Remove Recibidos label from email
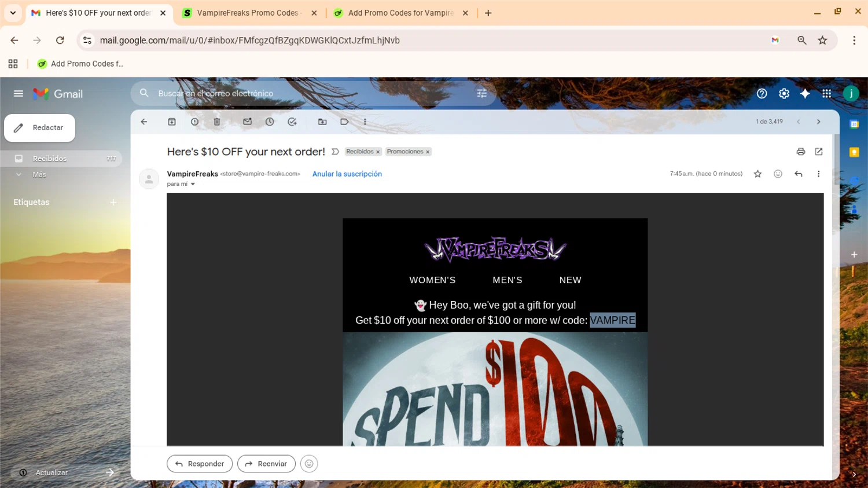The height and width of the screenshot is (488, 868). point(378,152)
